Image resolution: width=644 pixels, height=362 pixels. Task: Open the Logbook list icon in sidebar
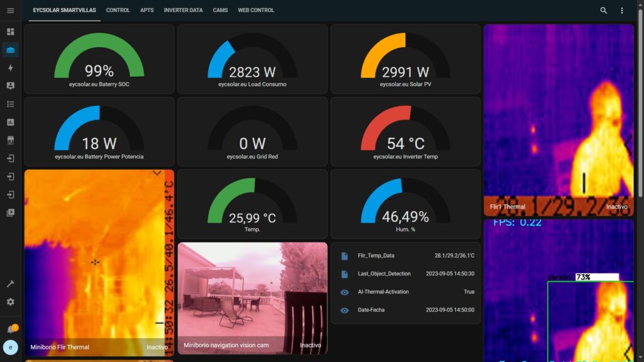tap(10, 104)
